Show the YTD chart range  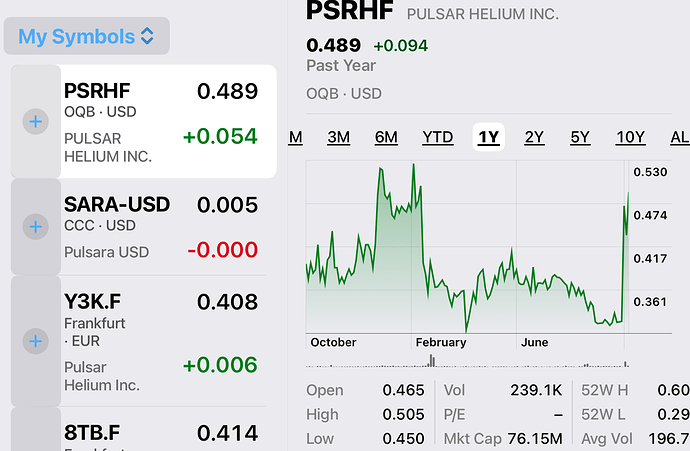[437, 137]
